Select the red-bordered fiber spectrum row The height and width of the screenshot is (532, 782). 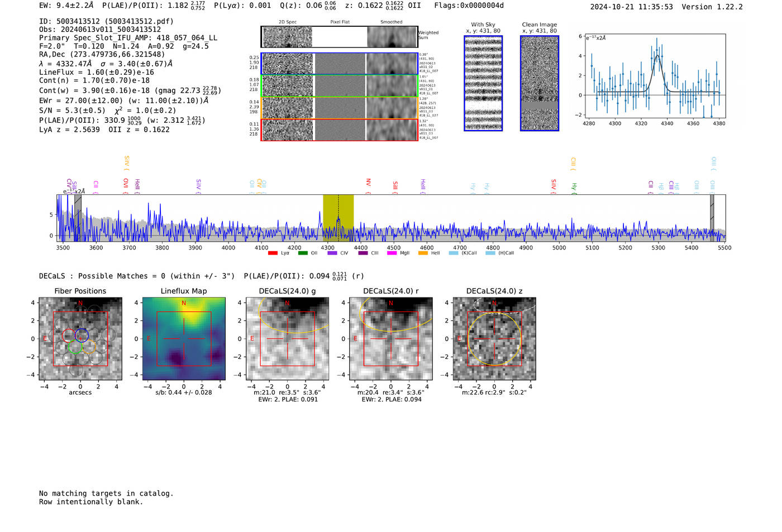tap(339, 130)
